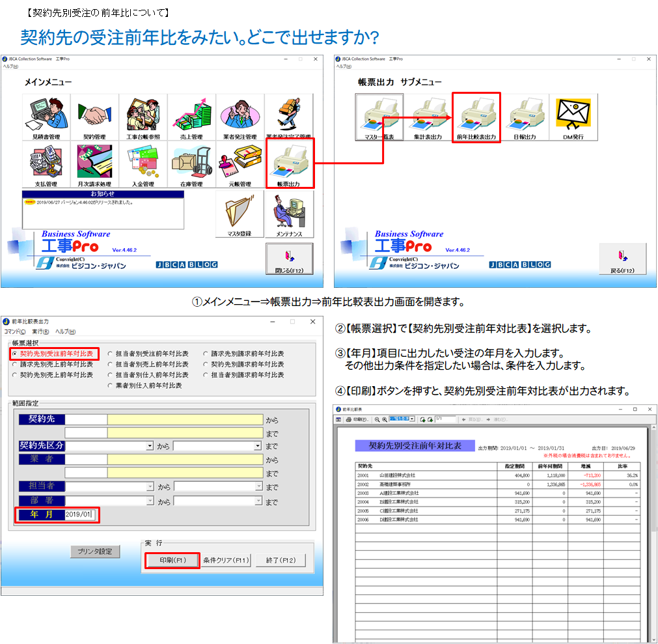The height and width of the screenshot is (644, 658).
Task: Open the 実行 menu in 前年比較表出力
Action: coord(40,331)
